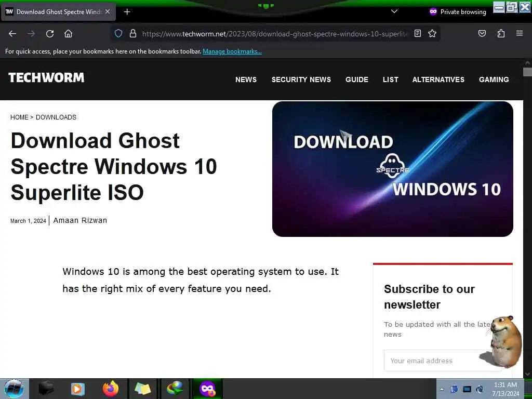Open the ALTERNATIVES menu
The image size is (532, 399).
point(438,79)
